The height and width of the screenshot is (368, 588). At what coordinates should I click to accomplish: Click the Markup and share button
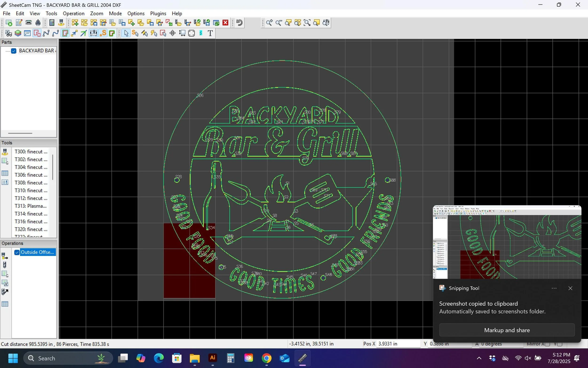507,330
